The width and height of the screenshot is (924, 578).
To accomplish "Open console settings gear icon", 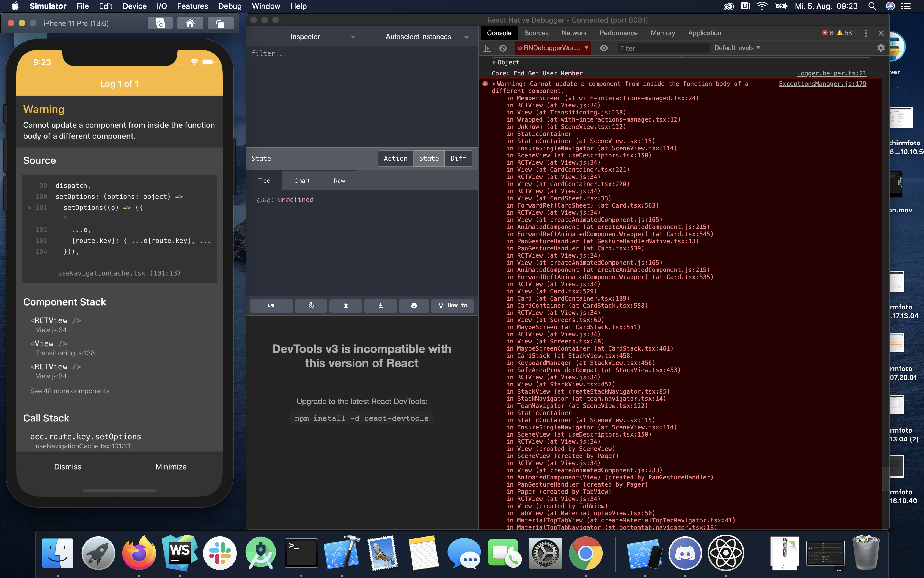I will click(881, 48).
